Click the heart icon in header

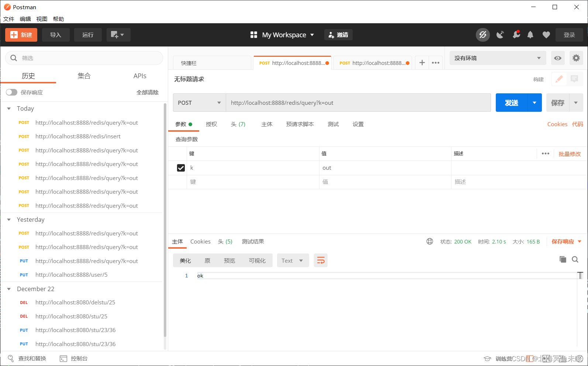(546, 35)
